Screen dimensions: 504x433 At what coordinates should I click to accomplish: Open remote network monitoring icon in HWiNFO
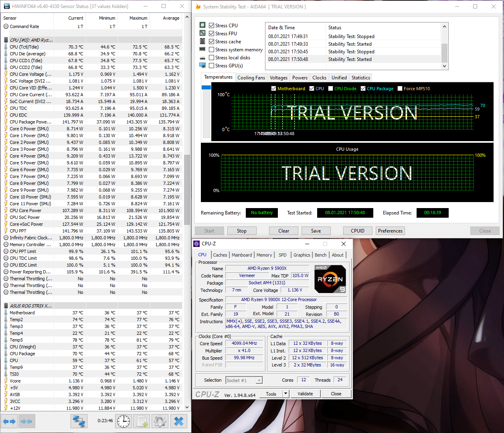(x=79, y=421)
